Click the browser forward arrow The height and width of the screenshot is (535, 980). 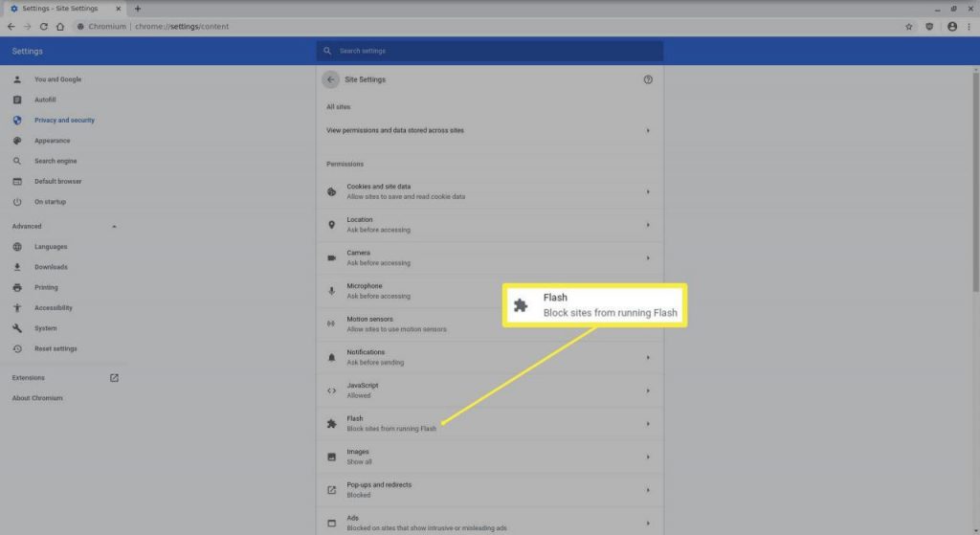click(x=27, y=26)
